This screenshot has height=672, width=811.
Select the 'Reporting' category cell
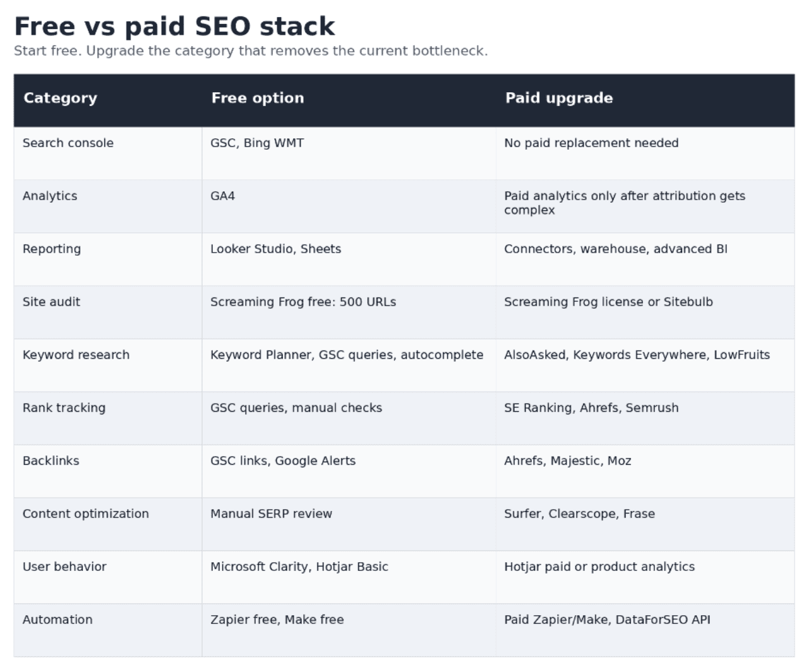108,260
